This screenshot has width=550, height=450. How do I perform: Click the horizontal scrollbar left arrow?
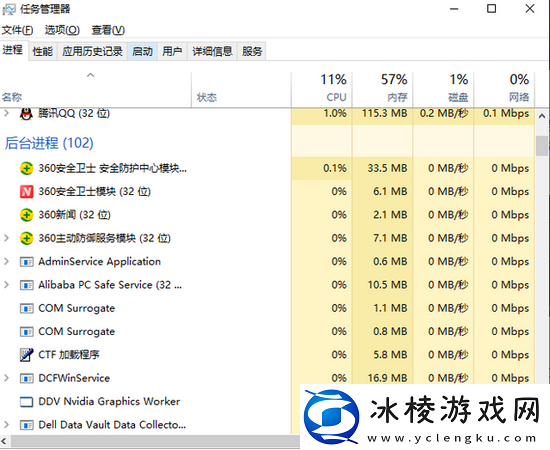4,441
